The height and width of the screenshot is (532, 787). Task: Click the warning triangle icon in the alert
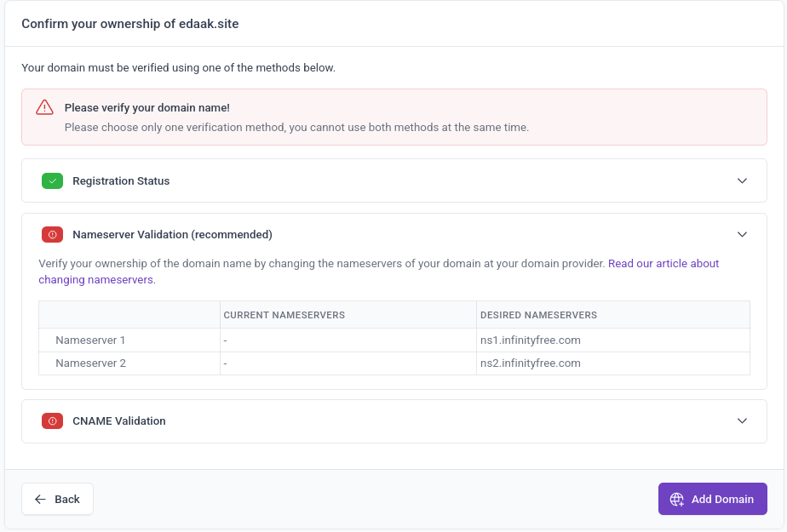coord(44,107)
